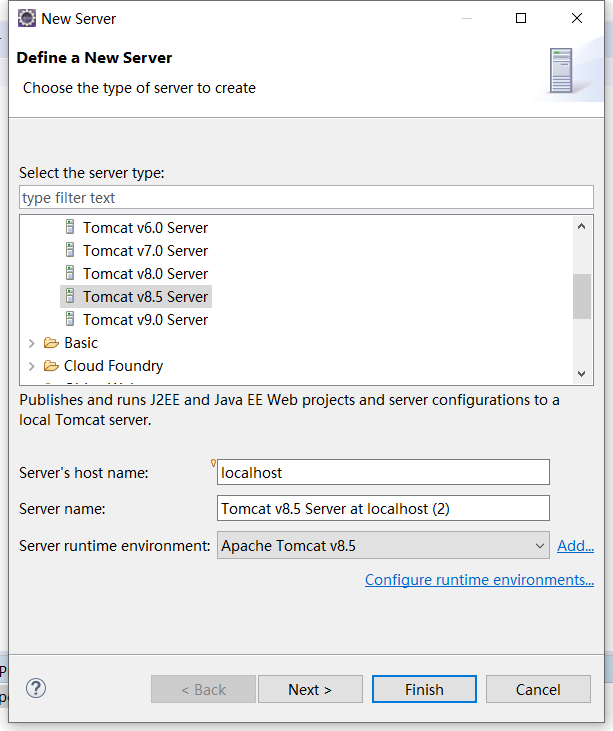Select Tomcat v6.0 Server label
Viewport: 613px width, 731px height.
145,228
